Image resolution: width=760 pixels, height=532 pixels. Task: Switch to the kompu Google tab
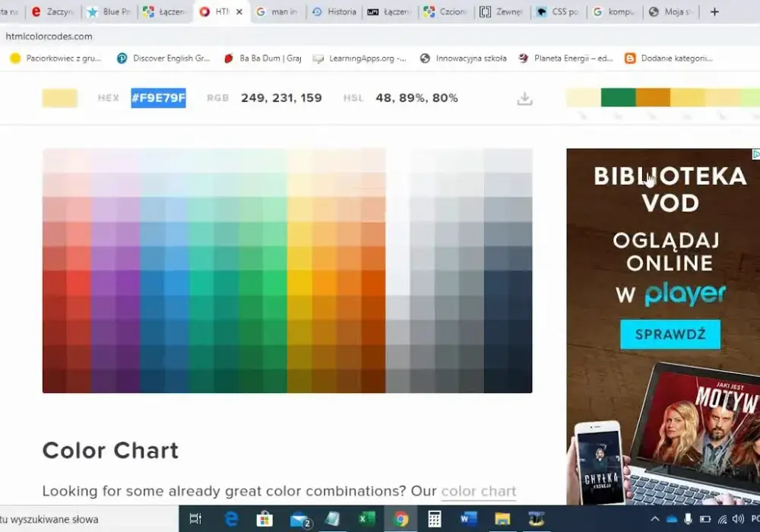point(615,11)
